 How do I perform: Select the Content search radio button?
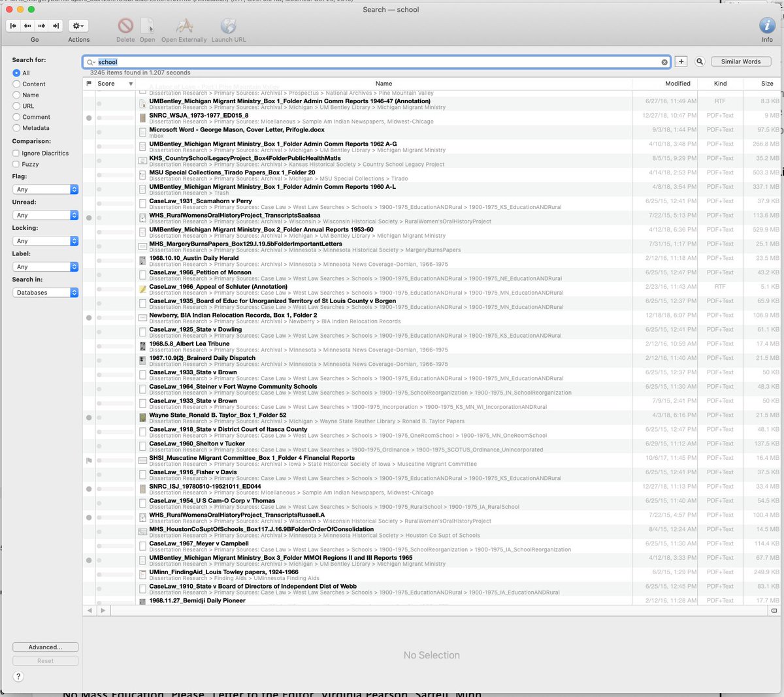(16, 84)
